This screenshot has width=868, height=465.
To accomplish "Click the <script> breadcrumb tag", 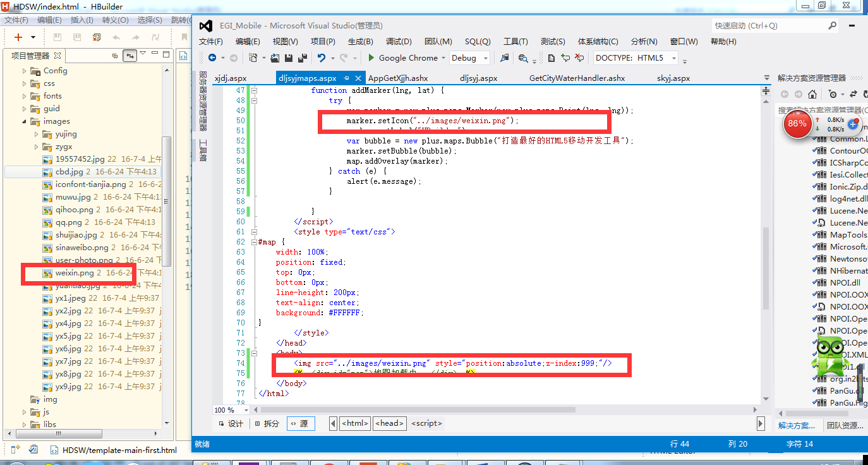I will click(426, 423).
